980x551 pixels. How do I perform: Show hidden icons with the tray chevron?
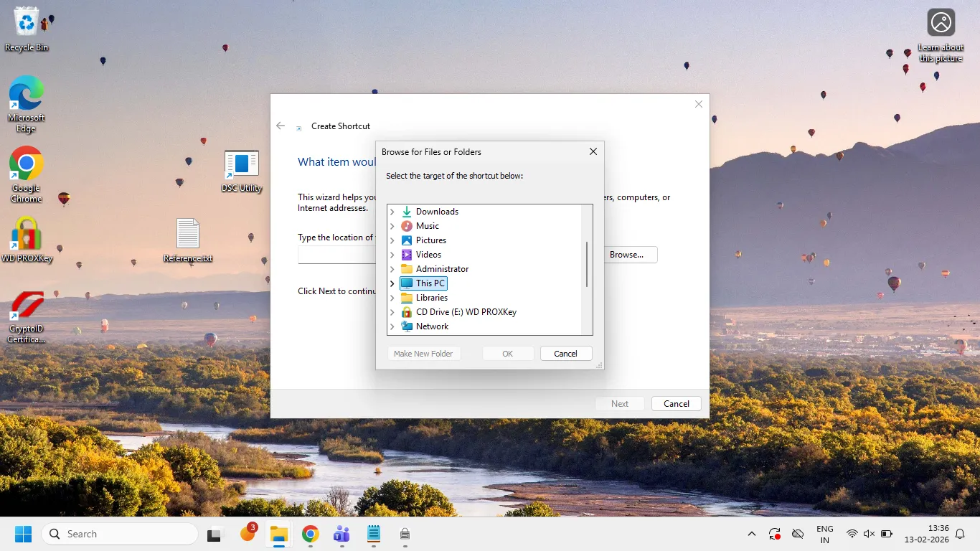click(x=752, y=534)
